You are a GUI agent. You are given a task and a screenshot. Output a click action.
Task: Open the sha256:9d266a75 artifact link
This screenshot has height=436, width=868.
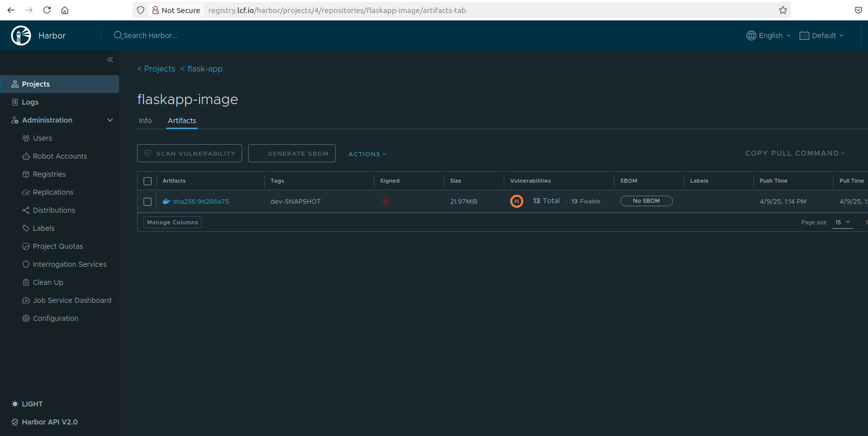(x=201, y=202)
